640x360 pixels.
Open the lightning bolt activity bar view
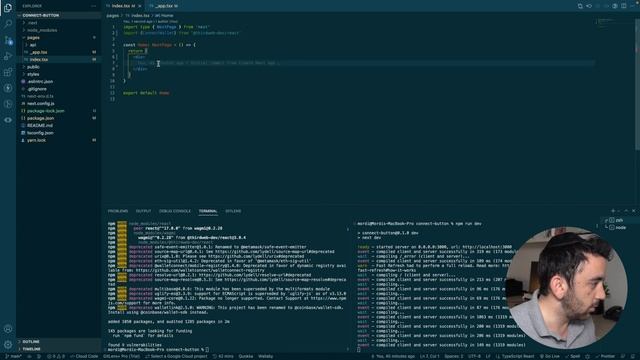[x=8, y=88]
